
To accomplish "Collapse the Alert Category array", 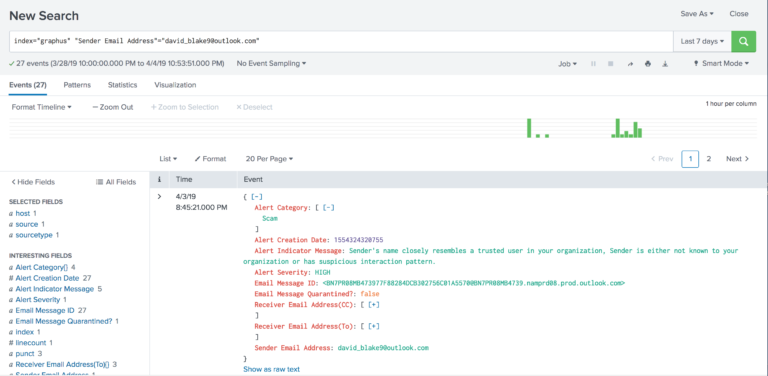I will [328, 208].
